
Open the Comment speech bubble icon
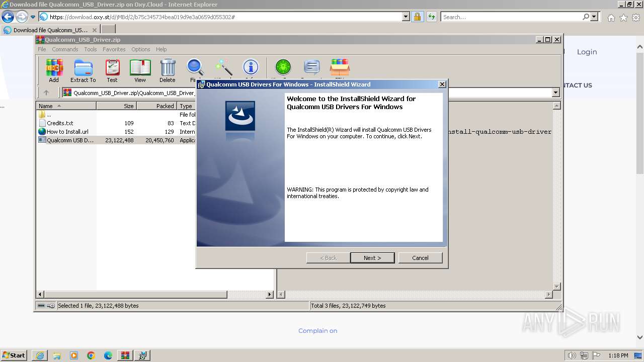click(x=312, y=69)
